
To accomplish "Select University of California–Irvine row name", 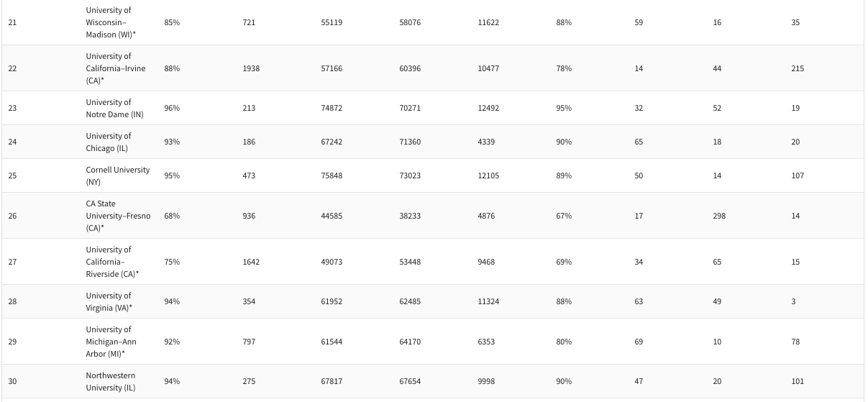I will click(115, 68).
